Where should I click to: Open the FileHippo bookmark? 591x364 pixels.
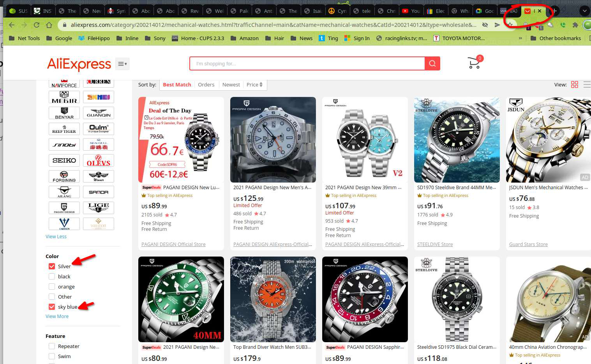[x=94, y=38]
